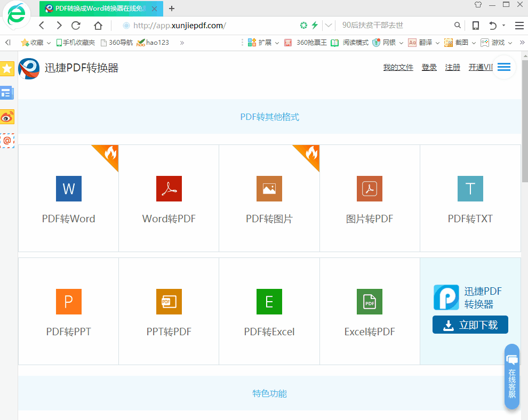
Task: Open the PDF转TXT teal T icon
Action: point(470,189)
